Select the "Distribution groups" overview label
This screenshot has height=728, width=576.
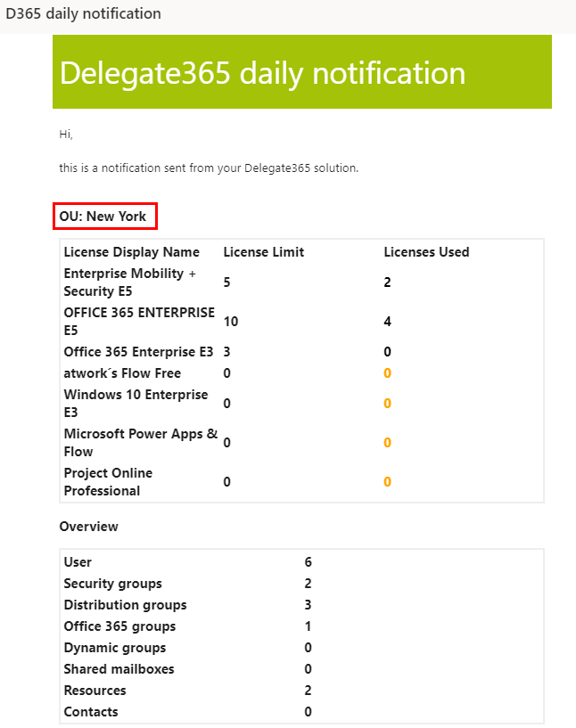pyautogui.click(x=125, y=605)
